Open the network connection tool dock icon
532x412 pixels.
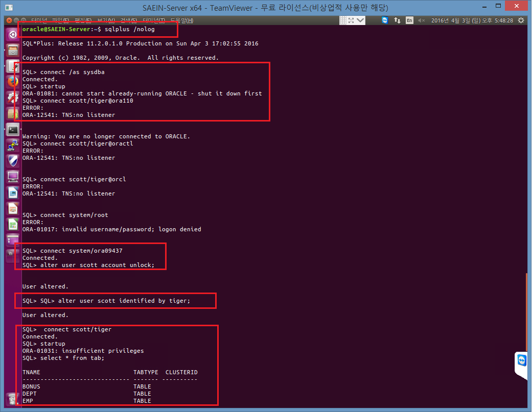[13, 146]
